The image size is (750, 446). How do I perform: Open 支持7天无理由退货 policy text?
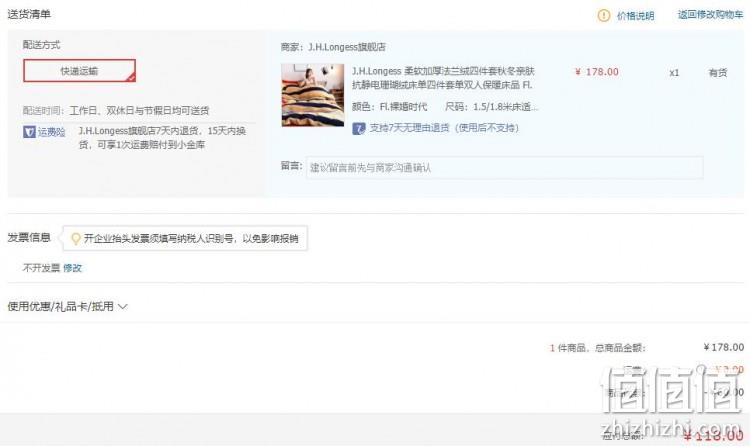click(x=444, y=128)
